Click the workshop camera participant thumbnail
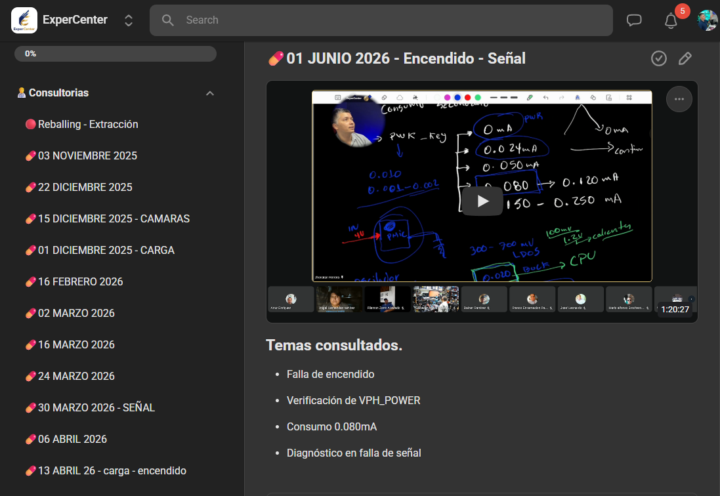Image resolution: width=720 pixels, height=496 pixels. click(x=436, y=299)
